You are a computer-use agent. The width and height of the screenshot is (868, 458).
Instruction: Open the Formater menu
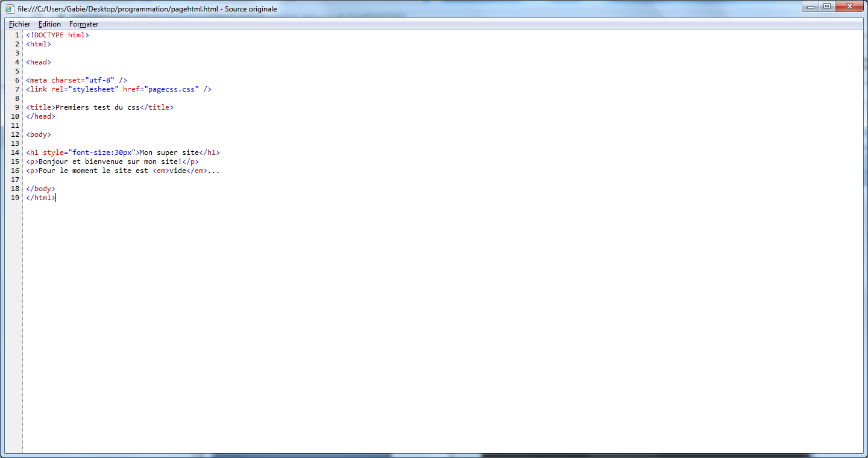tap(84, 24)
